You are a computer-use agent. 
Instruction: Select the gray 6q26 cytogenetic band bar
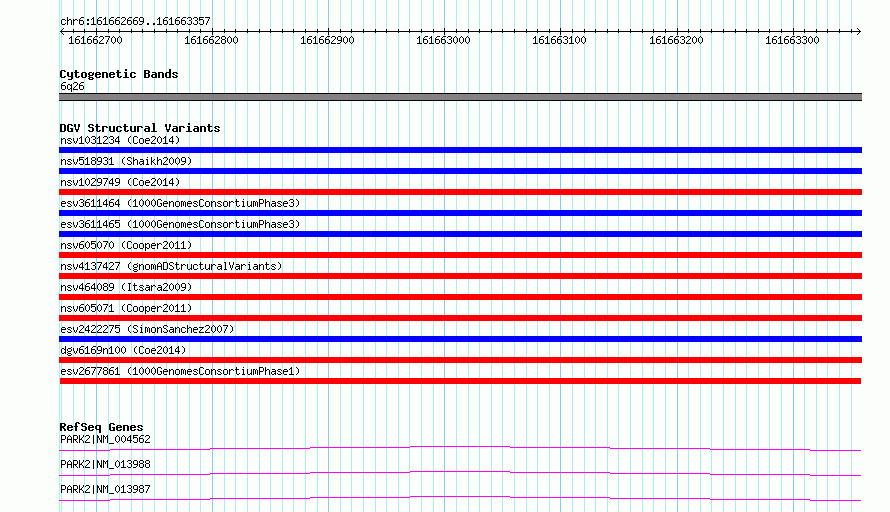460,97
